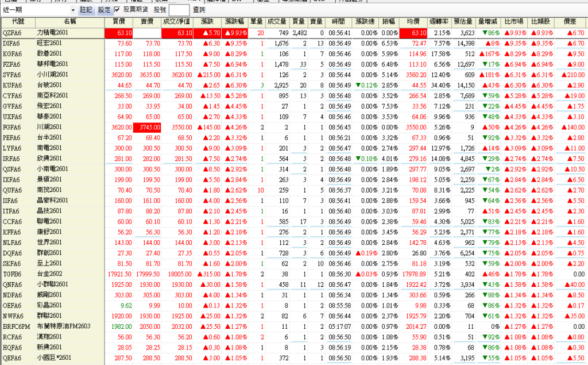Click the red-highlighted 3745.00 sell price cell
Image resolution: width=588 pixels, height=365 pixels.
(148, 126)
